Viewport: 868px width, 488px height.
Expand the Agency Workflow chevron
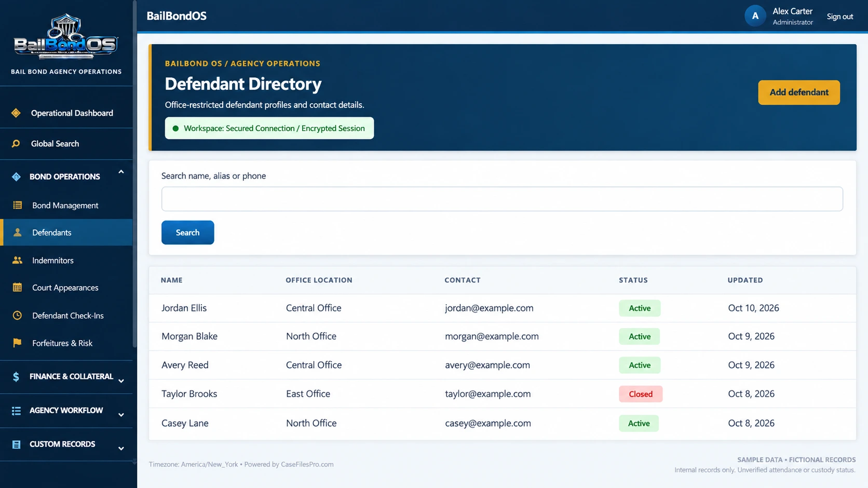coord(121,415)
